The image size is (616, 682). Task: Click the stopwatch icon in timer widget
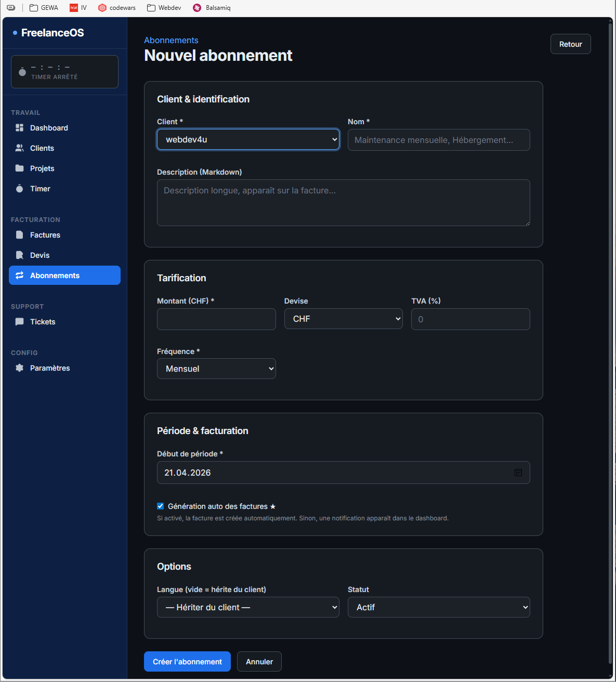tap(22, 72)
